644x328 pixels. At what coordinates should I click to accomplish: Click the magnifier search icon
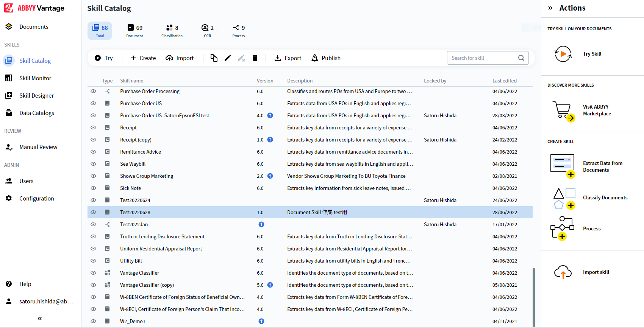tap(521, 58)
